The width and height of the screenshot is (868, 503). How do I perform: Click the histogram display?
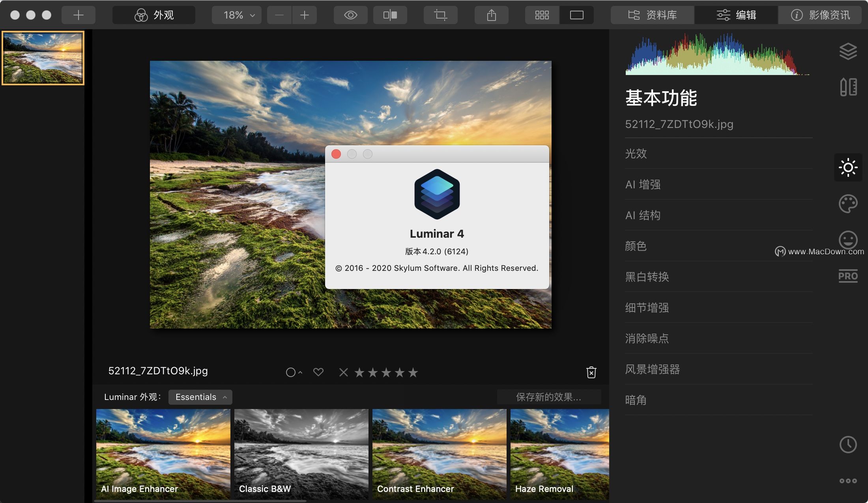pos(718,54)
